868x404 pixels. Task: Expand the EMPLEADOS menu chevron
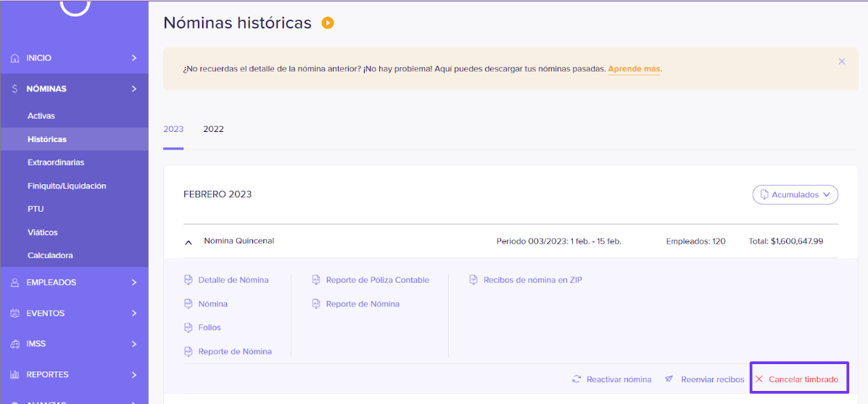(x=134, y=282)
